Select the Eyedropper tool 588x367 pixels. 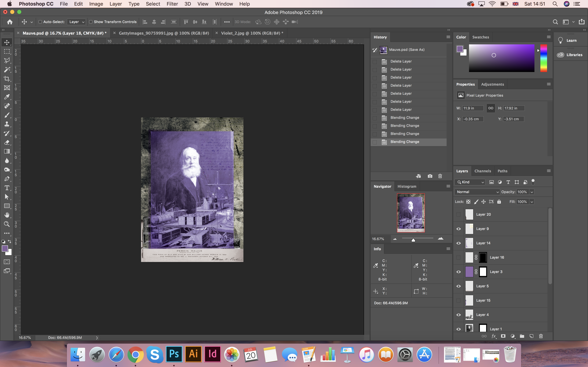(7, 97)
